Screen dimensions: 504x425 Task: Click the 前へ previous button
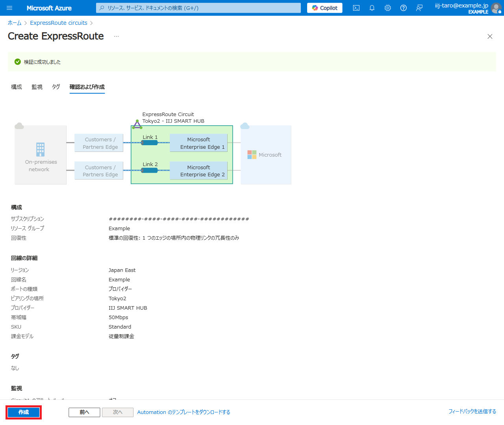(84, 412)
